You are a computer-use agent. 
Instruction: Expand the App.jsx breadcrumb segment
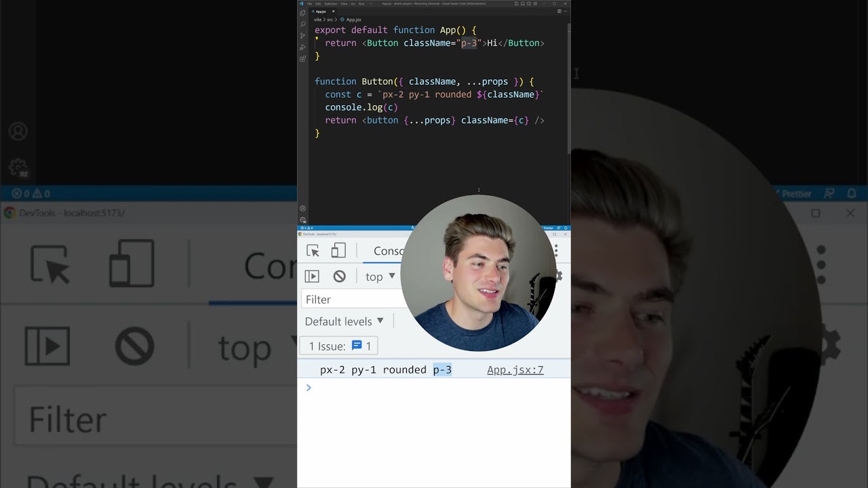pyautogui.click(x=353, y=20)
